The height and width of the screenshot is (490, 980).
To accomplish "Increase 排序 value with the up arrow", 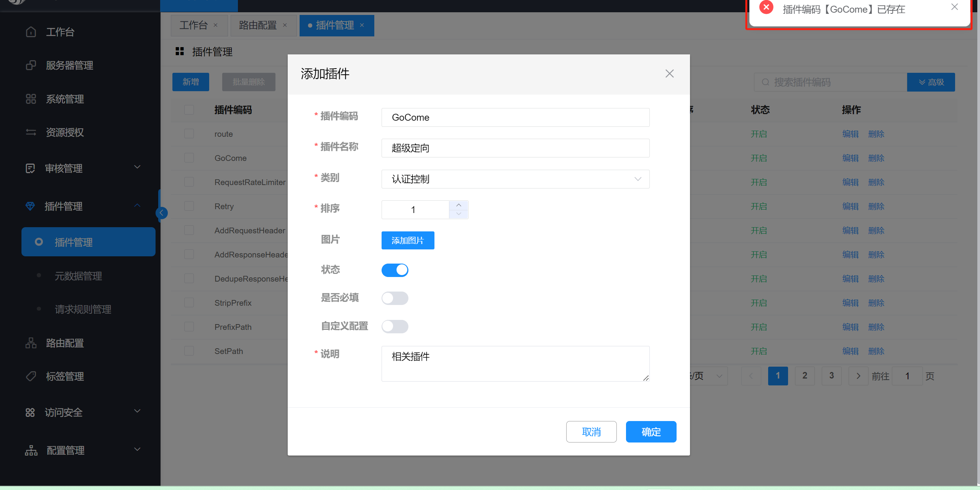I will [459, 205].
